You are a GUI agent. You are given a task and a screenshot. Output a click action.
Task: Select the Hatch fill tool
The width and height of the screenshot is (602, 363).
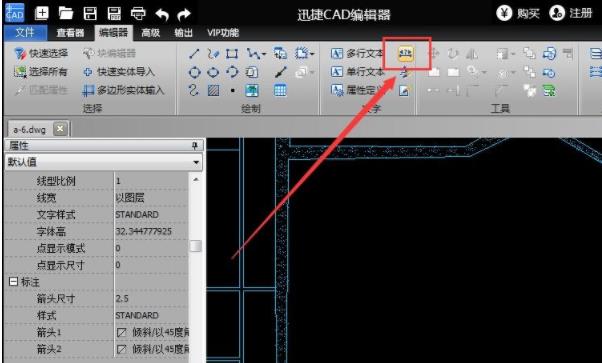[213, 91]
